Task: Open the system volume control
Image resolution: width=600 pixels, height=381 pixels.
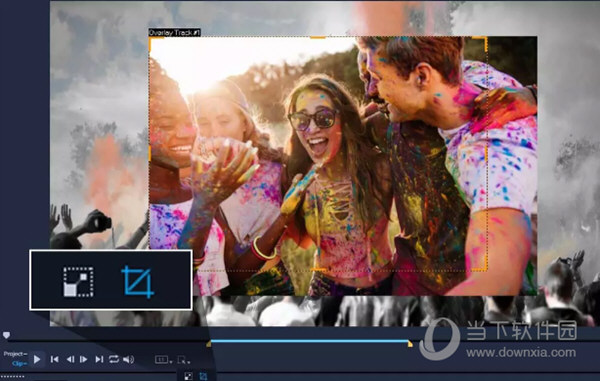Action: coord(129,359)
